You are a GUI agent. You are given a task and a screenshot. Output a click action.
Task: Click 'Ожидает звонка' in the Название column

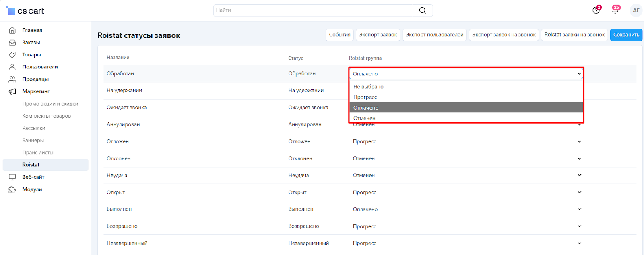point(127,108)
